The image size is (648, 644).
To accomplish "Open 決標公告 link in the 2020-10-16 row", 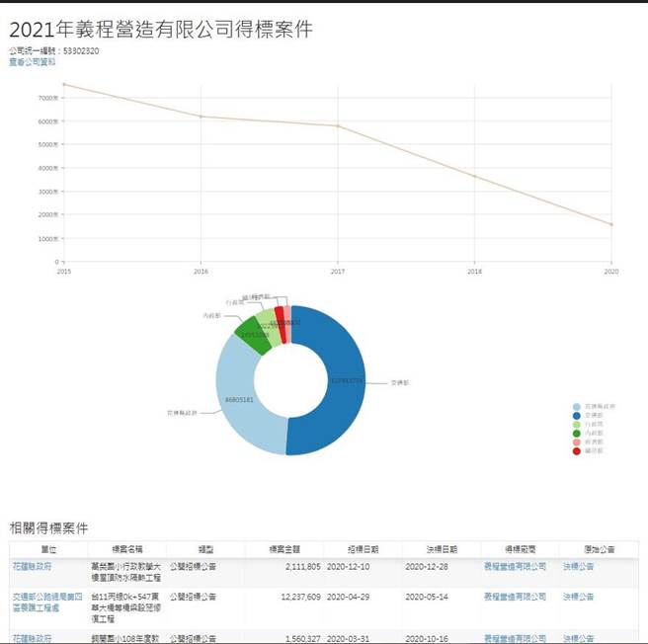I will (578, 639).
